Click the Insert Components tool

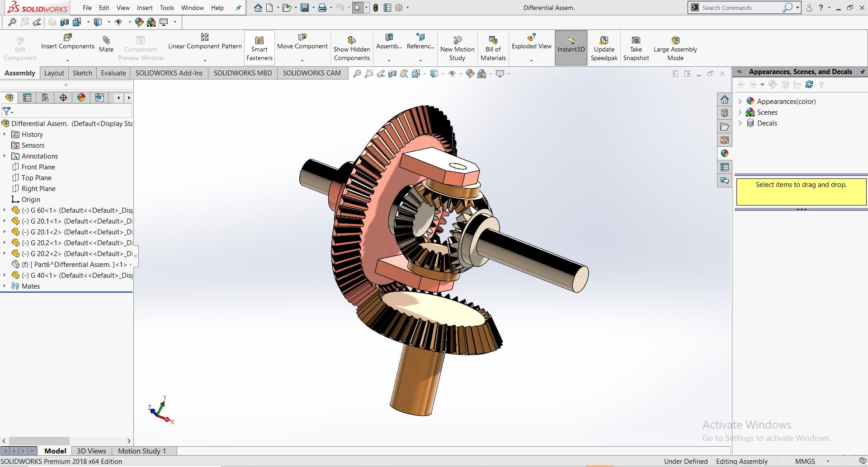click(x=68, y=42)
